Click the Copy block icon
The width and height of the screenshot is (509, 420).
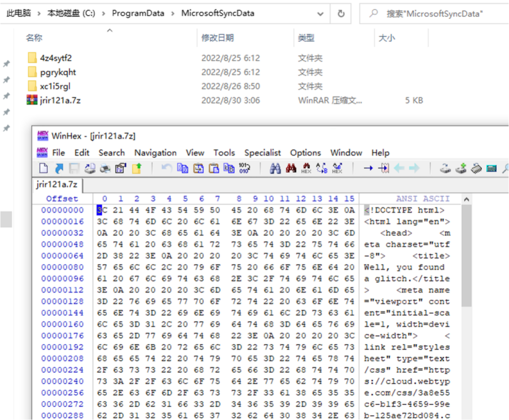(182, 168)
